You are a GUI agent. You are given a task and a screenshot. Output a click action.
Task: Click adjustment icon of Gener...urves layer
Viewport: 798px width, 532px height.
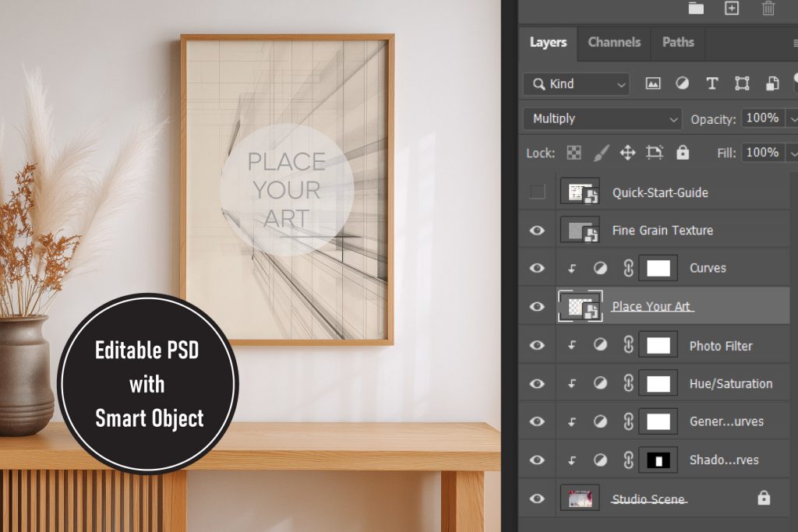[x=600, y=421]
